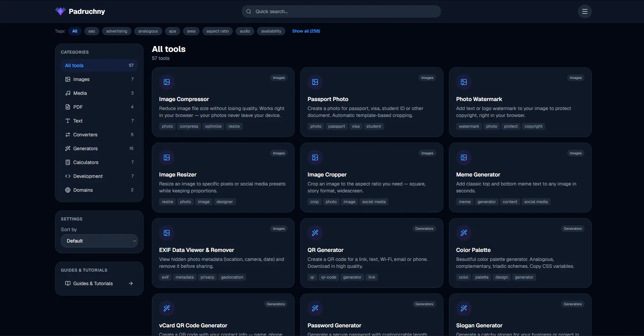Viewport: 644px width, 336px height.
Task: Select the All tools category
Action: 99,65
